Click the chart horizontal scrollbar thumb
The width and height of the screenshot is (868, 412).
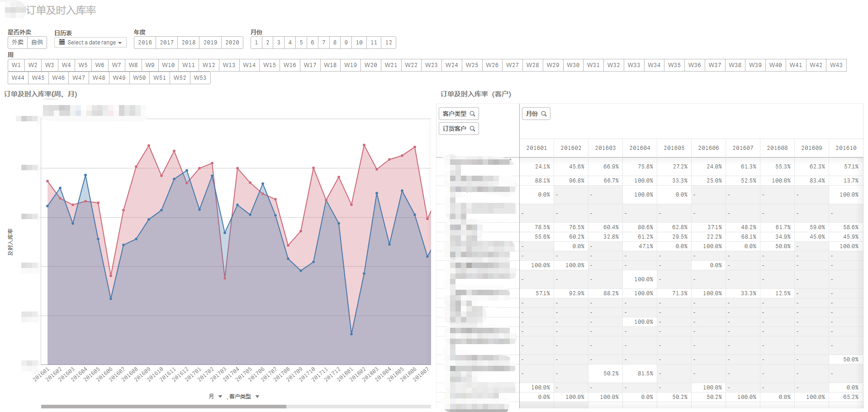point(163,407)
